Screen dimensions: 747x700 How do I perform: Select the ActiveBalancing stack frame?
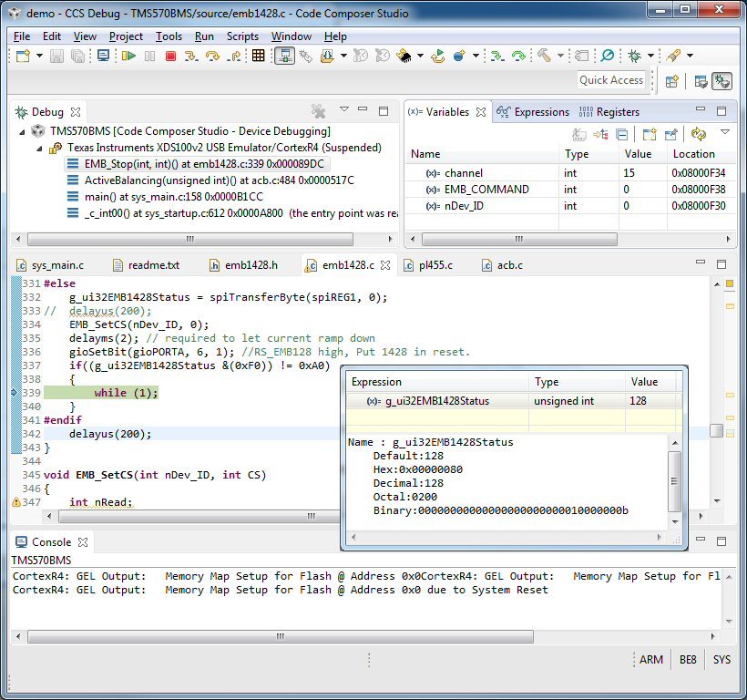click(211, 180)
